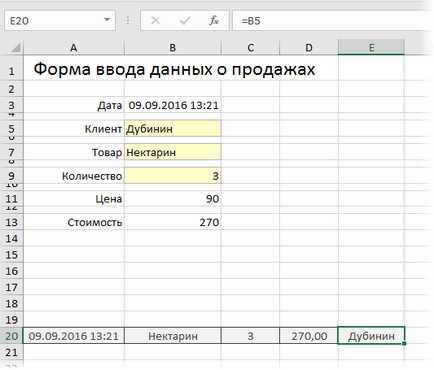Screen dimensions: 434x370
Task: Click cell B20 'Нектарин' in row 20
Action: 173,336
